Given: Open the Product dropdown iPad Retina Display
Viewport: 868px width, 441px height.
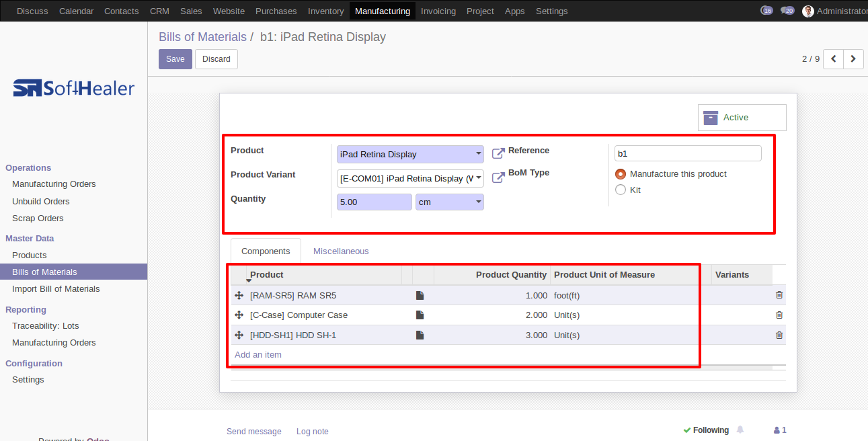Looking at the screenshot, I should click(x=410, y=154).
